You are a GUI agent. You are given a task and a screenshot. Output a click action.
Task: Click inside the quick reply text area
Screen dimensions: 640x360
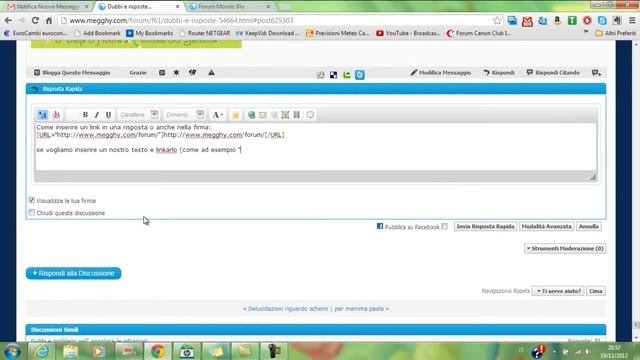(x=316, y=147)
